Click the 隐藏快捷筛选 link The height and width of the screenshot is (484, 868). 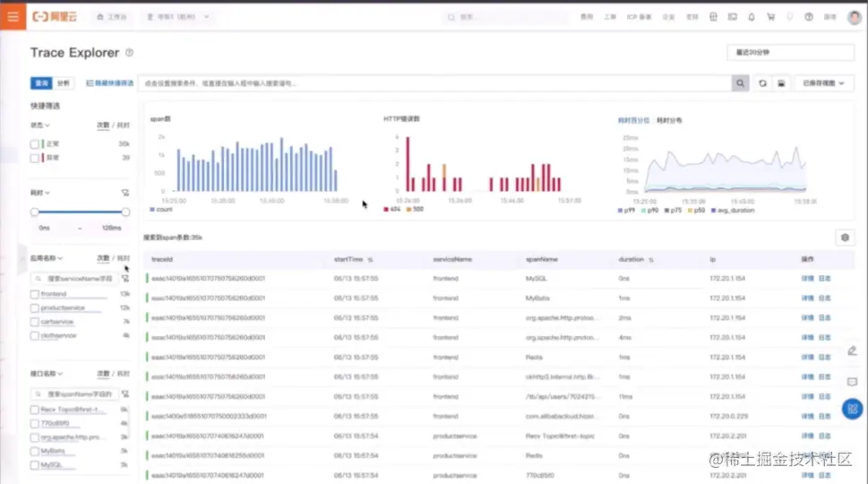[109, 83]
